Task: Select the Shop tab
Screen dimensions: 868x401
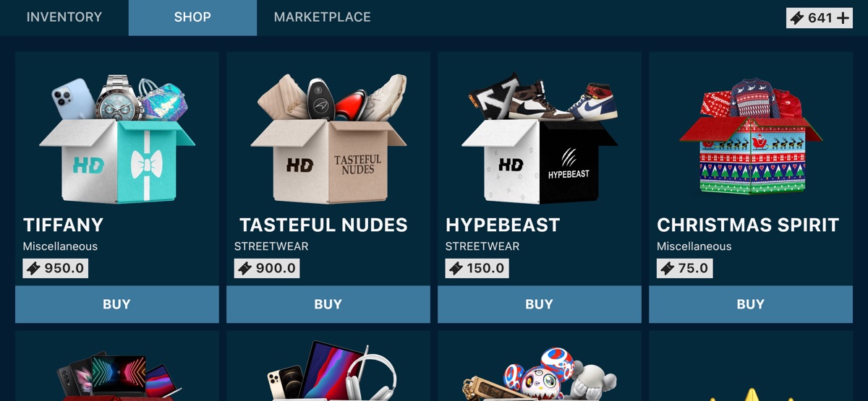Action: 192,17
